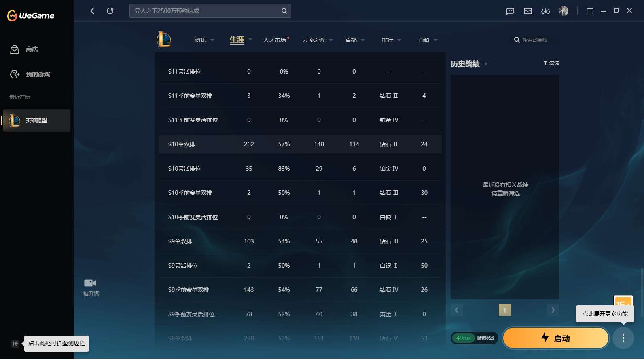Select page 1 of match history

(x=505, y=310)
